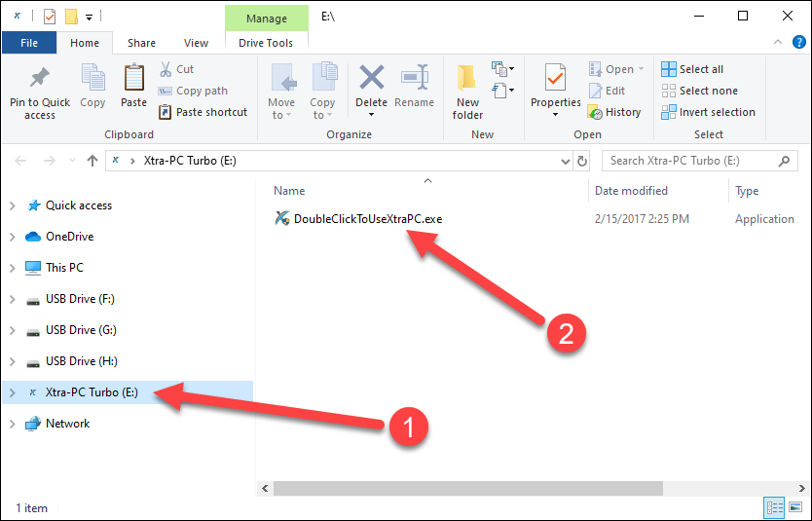Image resolution: width=812 pixels, height=521 pixels.
Task: Select USB Drive (G:) in sidebar
Action: point(81,330)
